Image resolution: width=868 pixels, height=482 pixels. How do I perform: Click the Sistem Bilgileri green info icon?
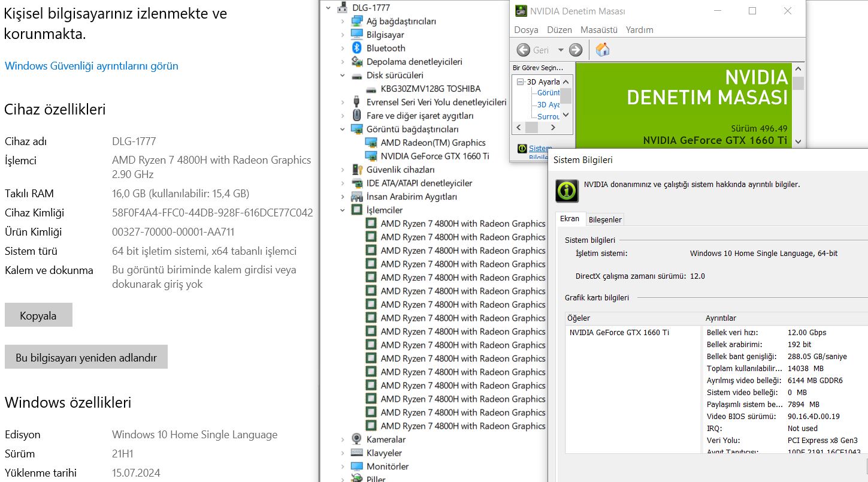[x=567, y=190]
